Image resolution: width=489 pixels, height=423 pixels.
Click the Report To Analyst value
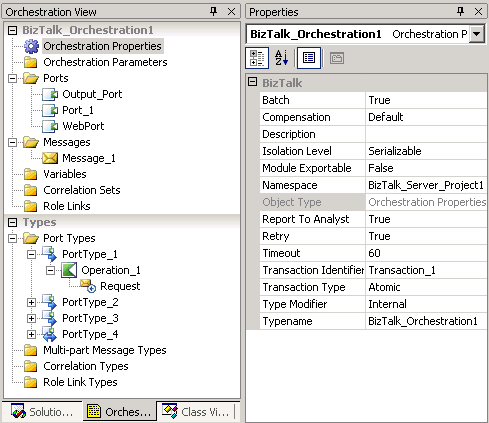point(426,219)
